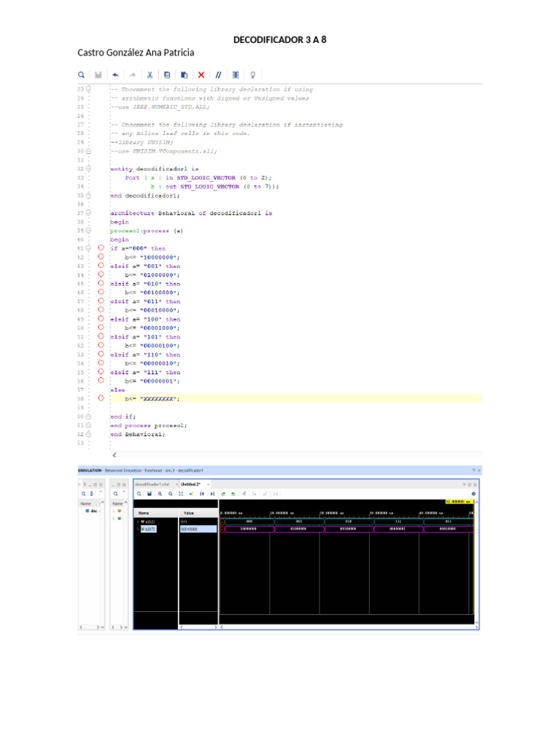Select the Untitled 2 waveform tab
This screenshot has width=560, height=747.
191,484
